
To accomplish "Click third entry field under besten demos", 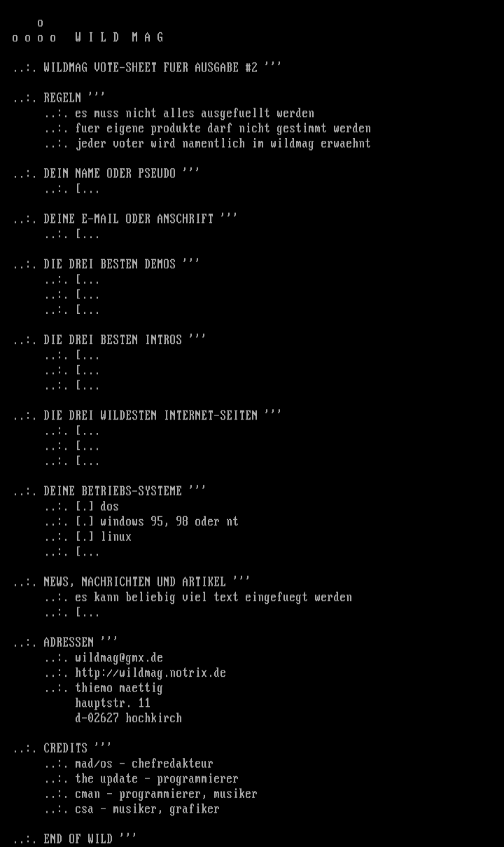I will (x=87, y=310).
